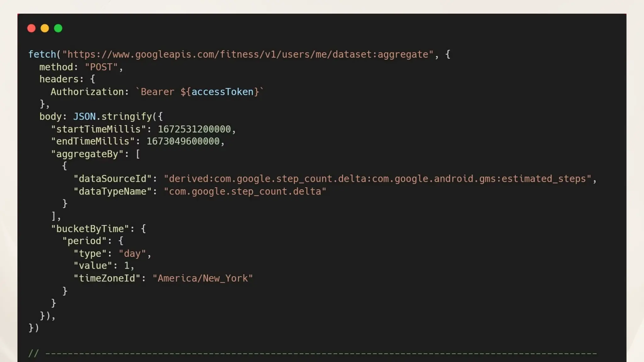Click the "day" type value
Viewport: 644px width, 362px height.
coord(132,254)
